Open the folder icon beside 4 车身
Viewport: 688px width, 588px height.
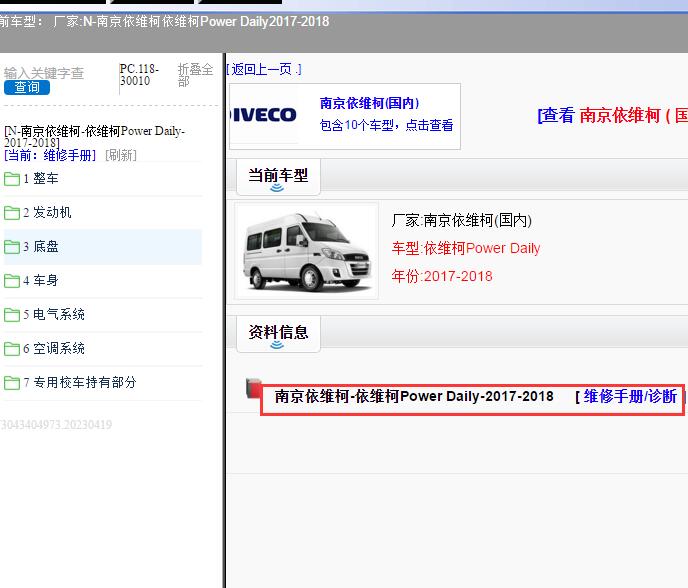tap(12, 281)
